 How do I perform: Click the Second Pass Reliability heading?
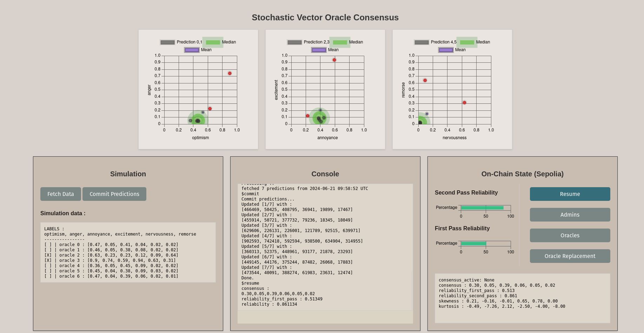point(466,193)
